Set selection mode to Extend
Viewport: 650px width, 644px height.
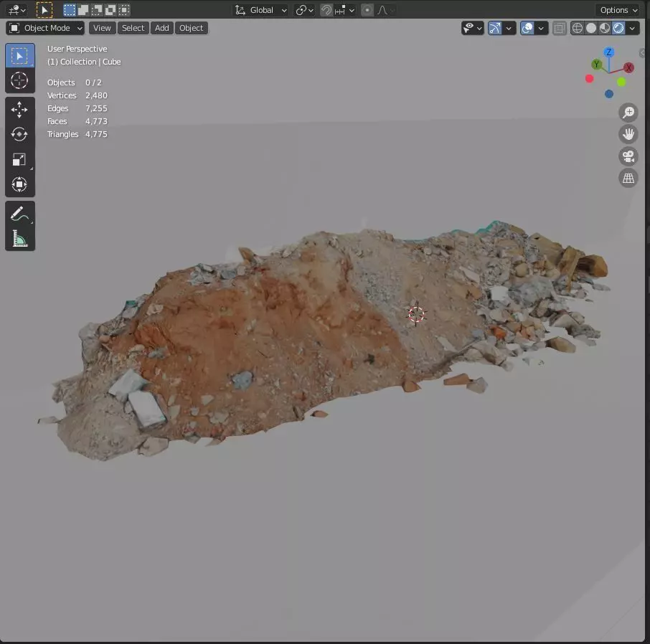[83, 10]
